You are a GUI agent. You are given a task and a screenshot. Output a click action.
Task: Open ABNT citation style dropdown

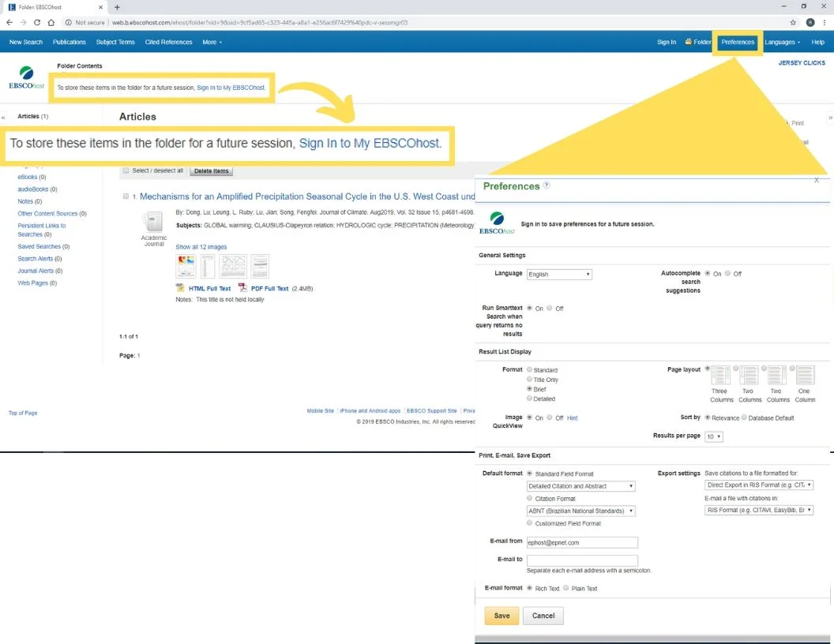(x=580, y=511)
